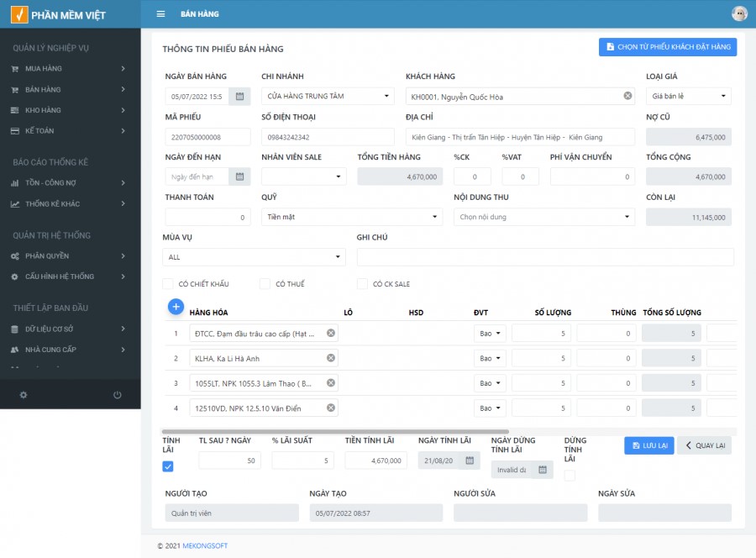This screenshot has height=558, width=756.
Task: Open the Quỹ Tiền mặt dropdown
Action: [352, 217]
